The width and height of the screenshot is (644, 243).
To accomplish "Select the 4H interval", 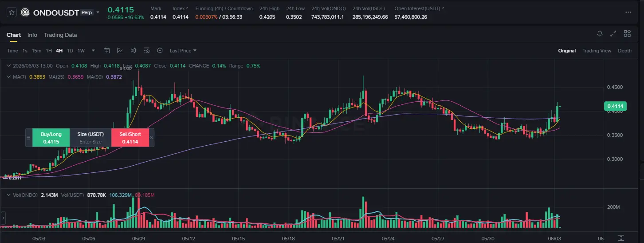I will (x=59, y=51).
